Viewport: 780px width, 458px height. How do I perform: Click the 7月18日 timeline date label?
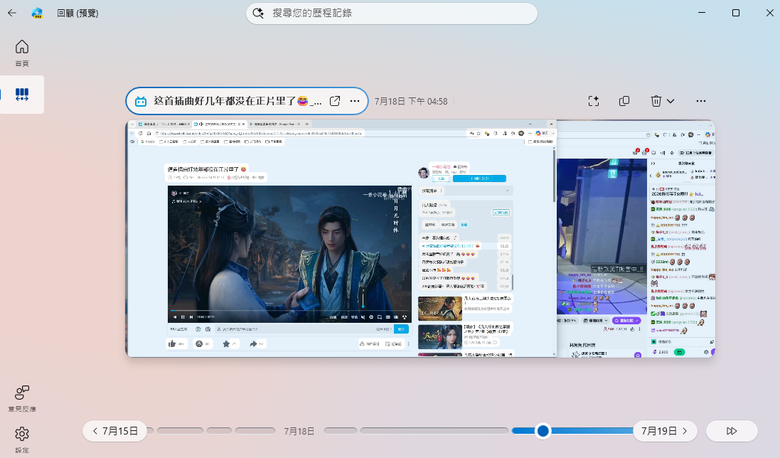[x=299, y=431]
